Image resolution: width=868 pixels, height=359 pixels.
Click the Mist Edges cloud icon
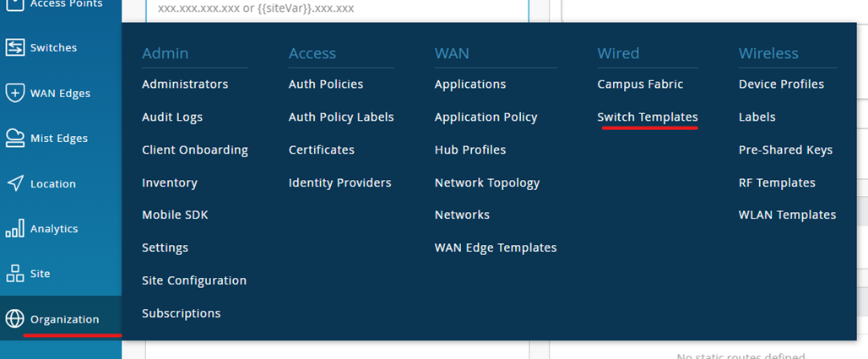pyautogui.click(x=15, y=138)
